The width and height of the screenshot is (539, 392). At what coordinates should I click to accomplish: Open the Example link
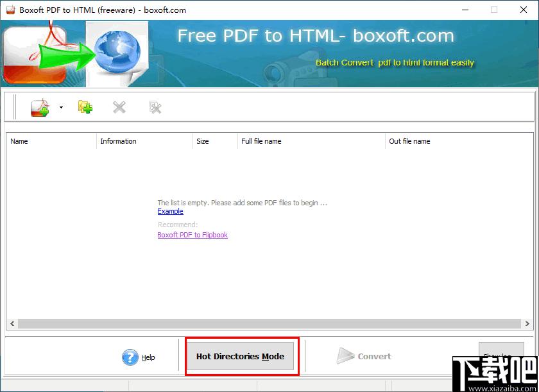tap(170, 211)
